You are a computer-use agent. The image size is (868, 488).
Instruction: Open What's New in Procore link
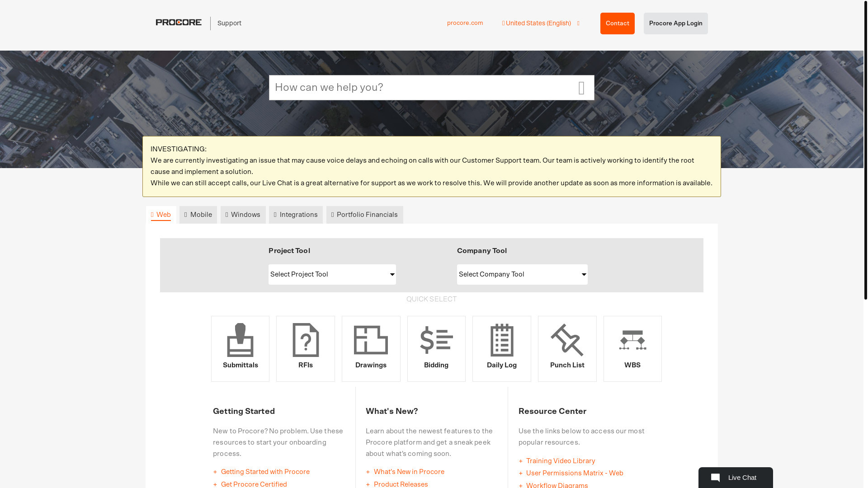point(409,472)
